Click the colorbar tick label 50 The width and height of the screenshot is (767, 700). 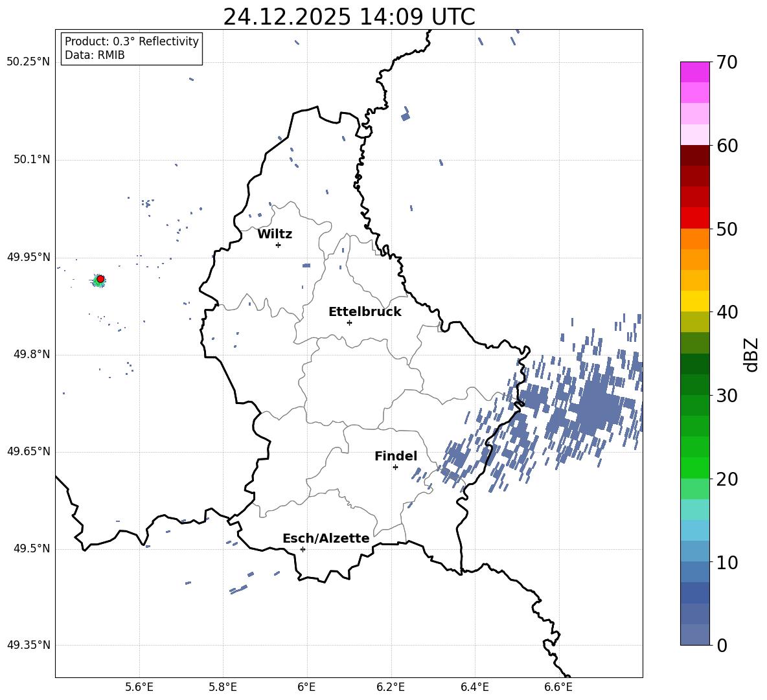pos(726,229)
